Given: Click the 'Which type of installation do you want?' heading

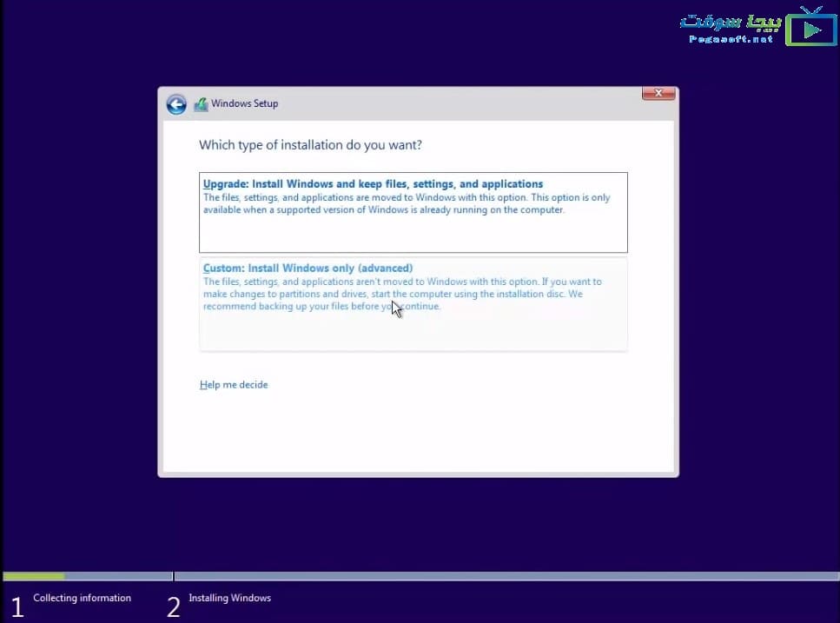Looking at the screenshot, I should click(310, 145).
